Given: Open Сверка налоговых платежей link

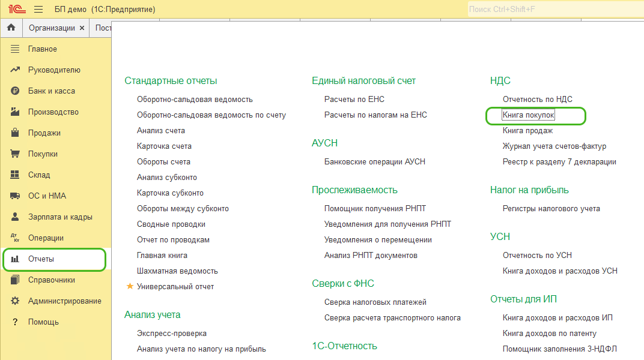Looking at the screenshot, I should 375,302.
